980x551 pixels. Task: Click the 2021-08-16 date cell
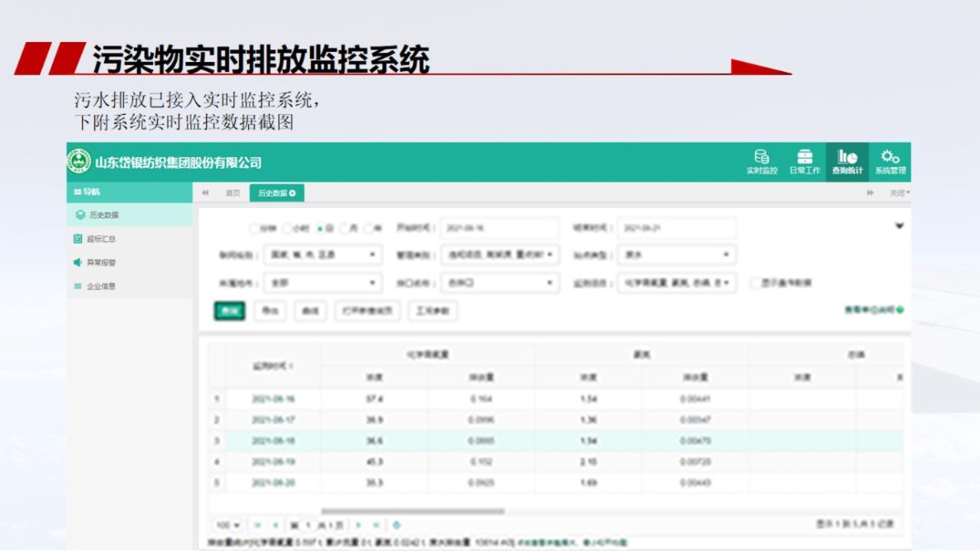pos(273,399)
